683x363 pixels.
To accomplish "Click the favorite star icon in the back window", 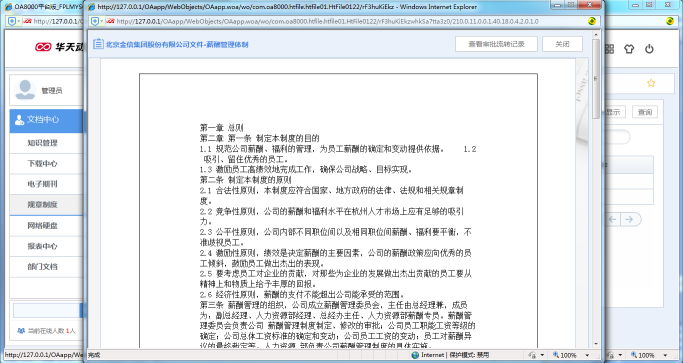I will [651, 83].
